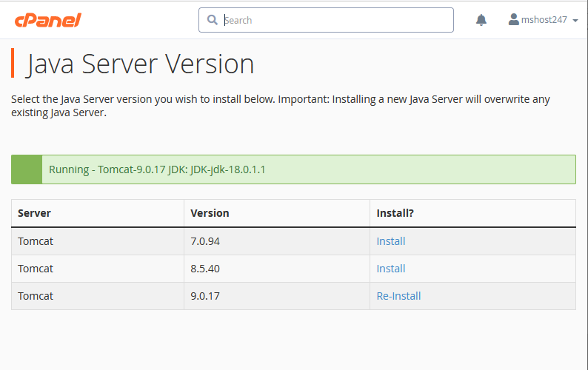Click the magnifier icon in the search bar
The height and width of the screenshot is (370, 588).
[x=213, y=20]
